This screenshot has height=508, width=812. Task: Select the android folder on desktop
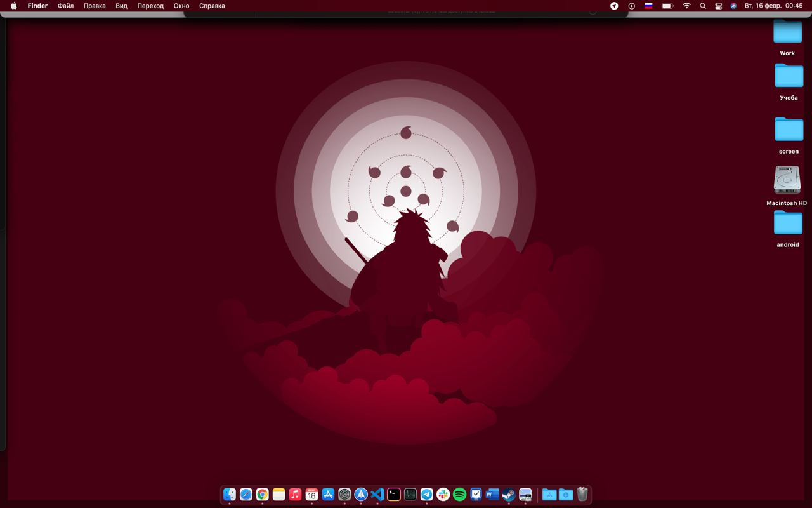788,223
